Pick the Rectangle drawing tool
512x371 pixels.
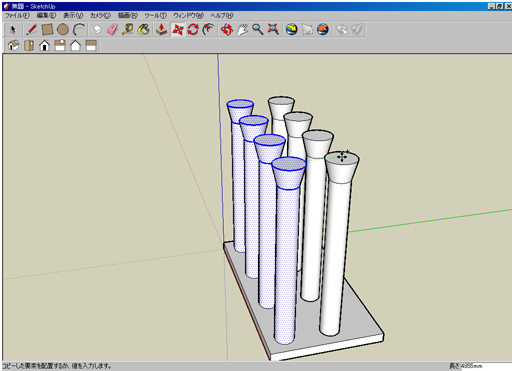point(47,30)
